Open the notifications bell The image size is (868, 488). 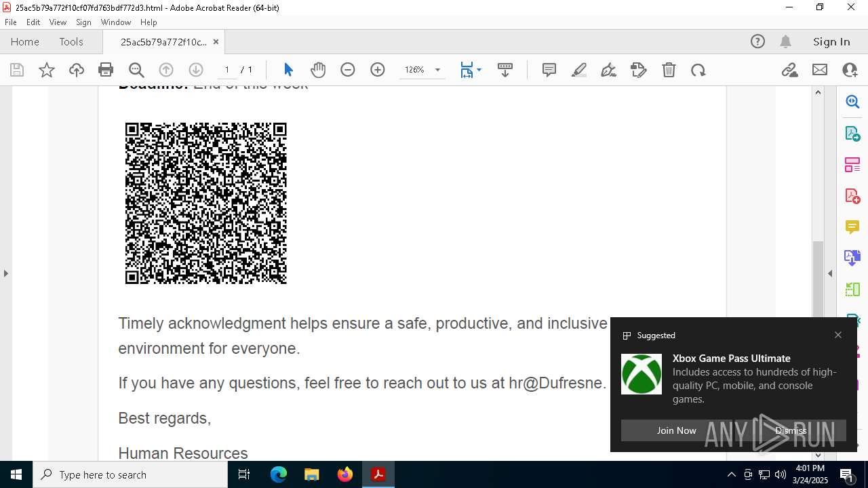click(x=786, y=41)
